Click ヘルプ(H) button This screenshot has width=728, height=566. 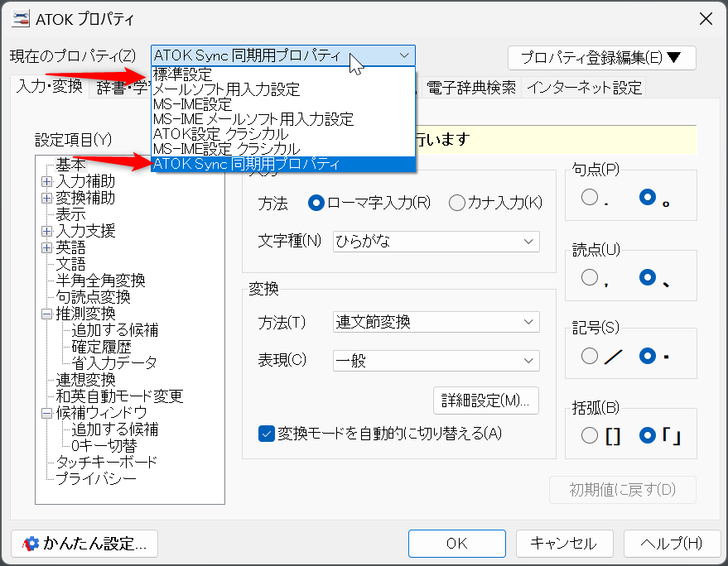(x=672, y=544)
